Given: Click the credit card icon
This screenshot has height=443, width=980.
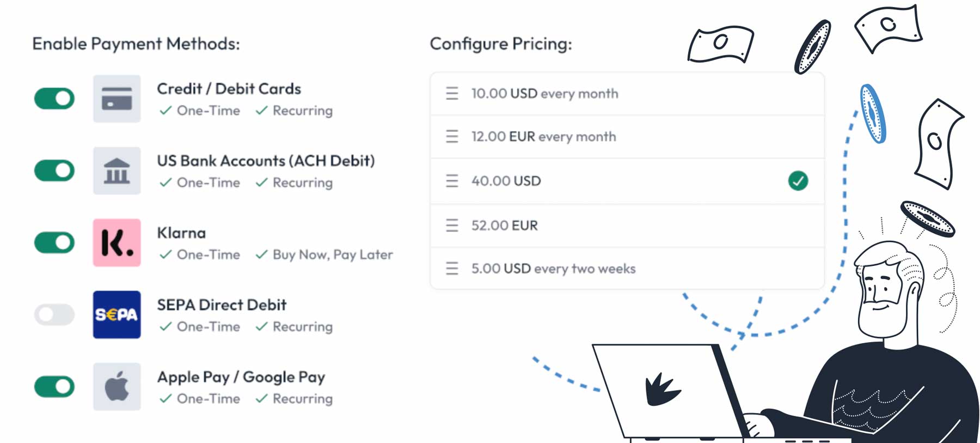Looking at the screenshot, I should (117, 99).
